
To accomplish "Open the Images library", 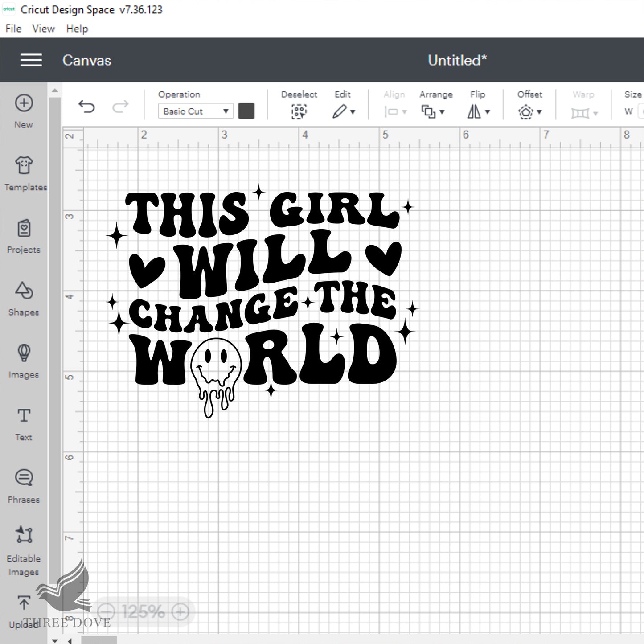I will 24,361.
